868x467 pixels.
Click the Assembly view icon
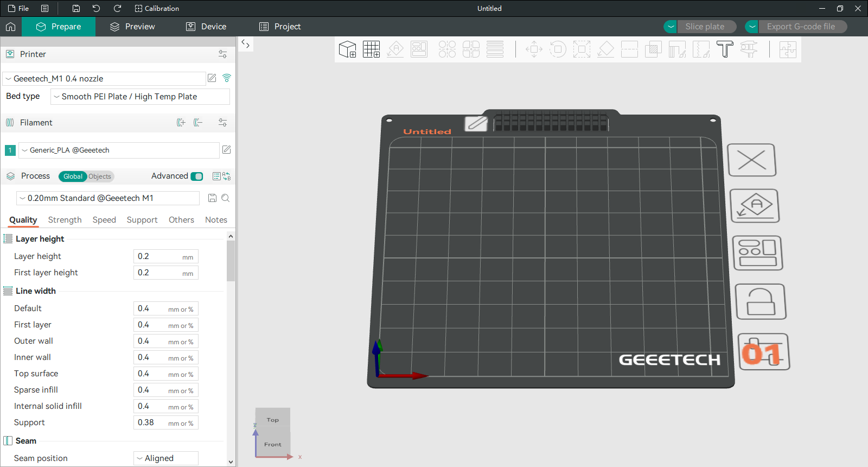pyautogui.click(x=788, y=49)
